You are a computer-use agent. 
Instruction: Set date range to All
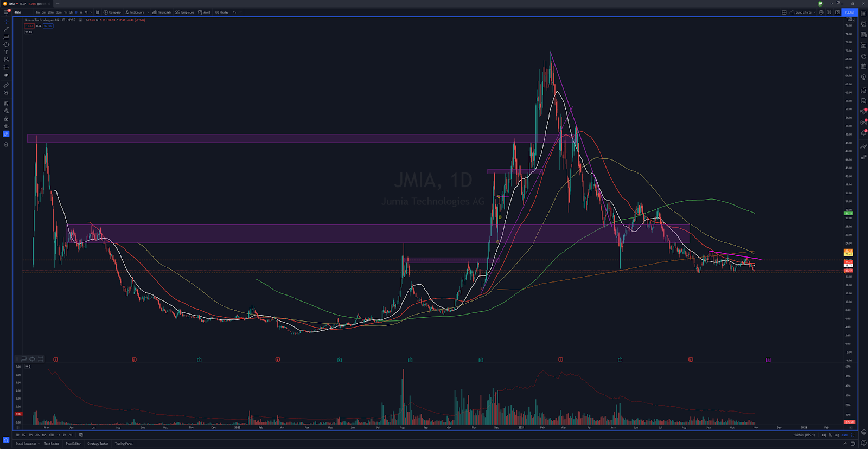[x=71, y=435]
